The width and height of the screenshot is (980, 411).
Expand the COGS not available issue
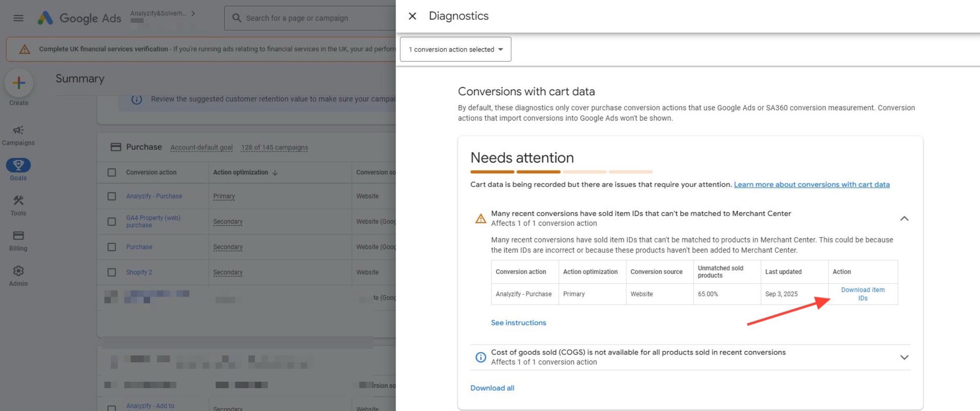[x=904, y=357]
